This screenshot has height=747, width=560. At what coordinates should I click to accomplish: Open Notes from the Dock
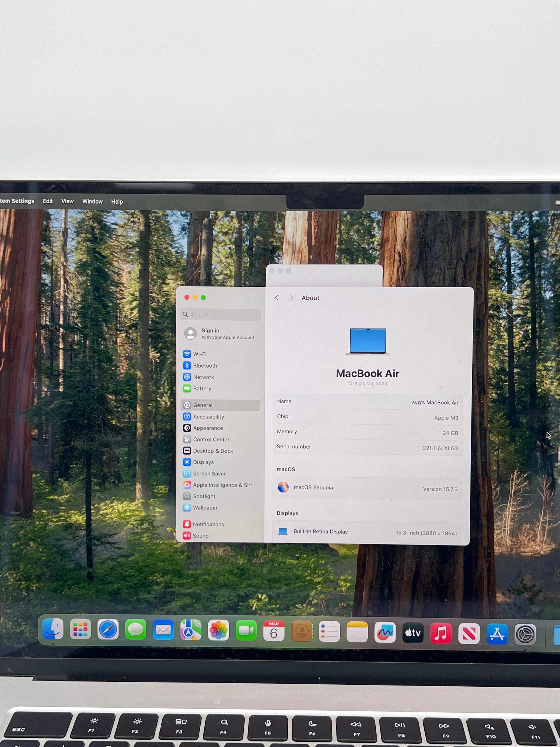(x=357, y=632)
